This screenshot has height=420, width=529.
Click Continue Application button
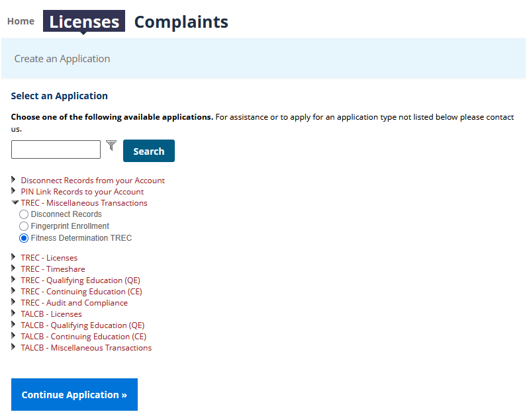coord(74,395)
